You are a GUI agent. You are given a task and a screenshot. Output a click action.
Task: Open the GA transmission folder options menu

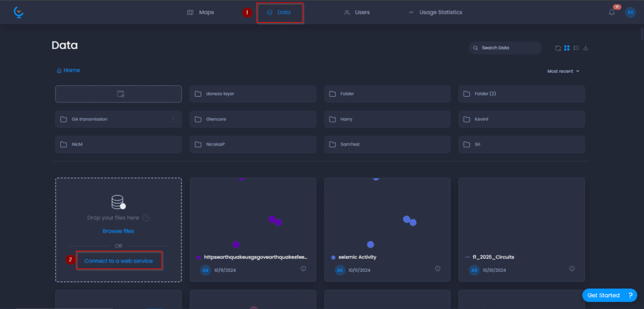pyautogui.click(x=173, y=119)
